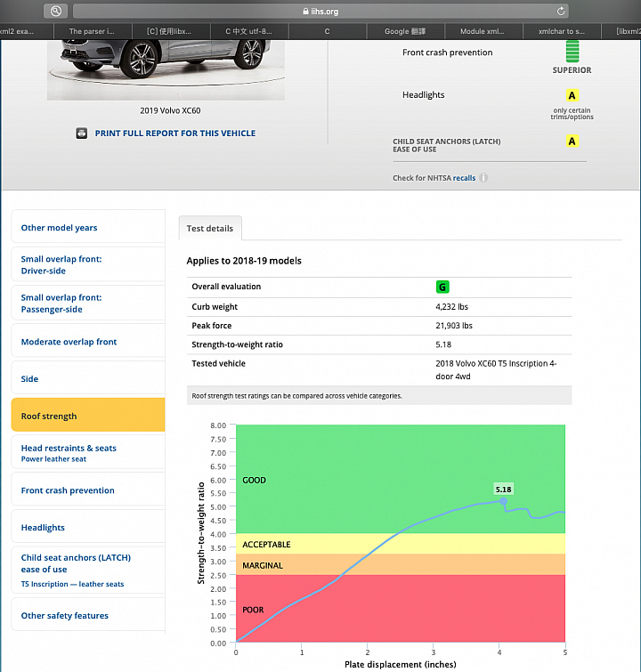Screen dimensions: 641x672
Task: Click the GOOD green zone label in chart
Action: click(x=255, y=481)
